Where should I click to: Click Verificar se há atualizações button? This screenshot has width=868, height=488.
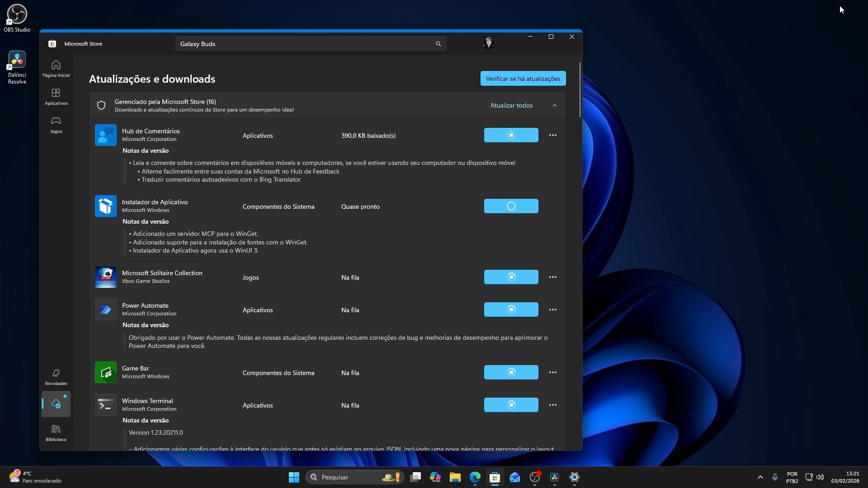tap(523, 79)
